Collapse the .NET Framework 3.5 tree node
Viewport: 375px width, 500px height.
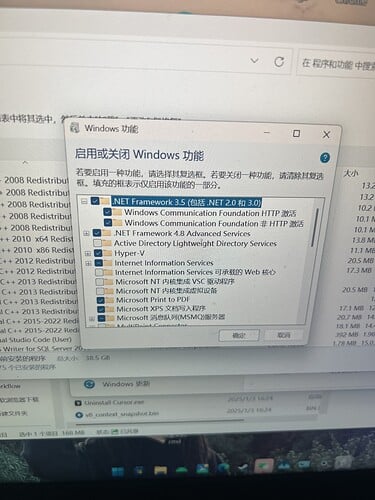pos(84,201)
